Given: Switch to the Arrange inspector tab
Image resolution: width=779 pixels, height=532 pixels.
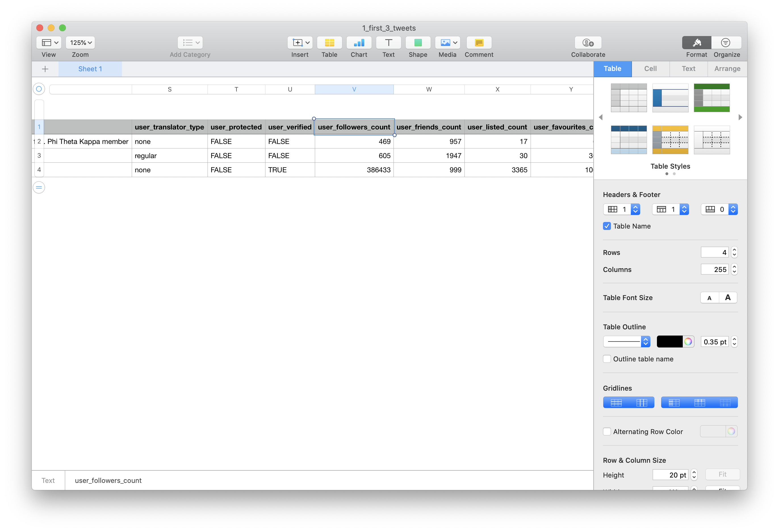Looking at the screenshot, I should tap(727, 69).
